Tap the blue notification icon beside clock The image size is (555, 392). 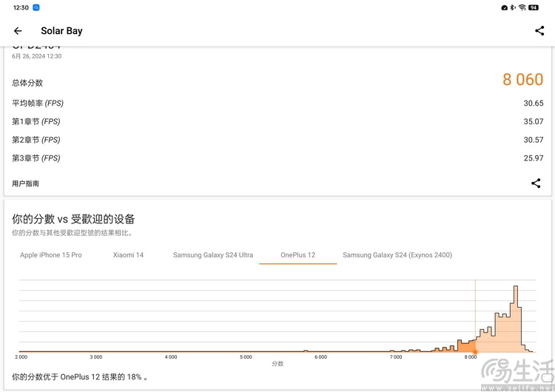[36, 7]
